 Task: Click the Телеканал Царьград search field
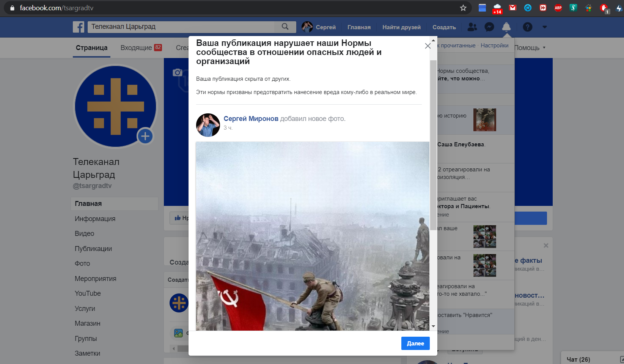coord(182,27)
